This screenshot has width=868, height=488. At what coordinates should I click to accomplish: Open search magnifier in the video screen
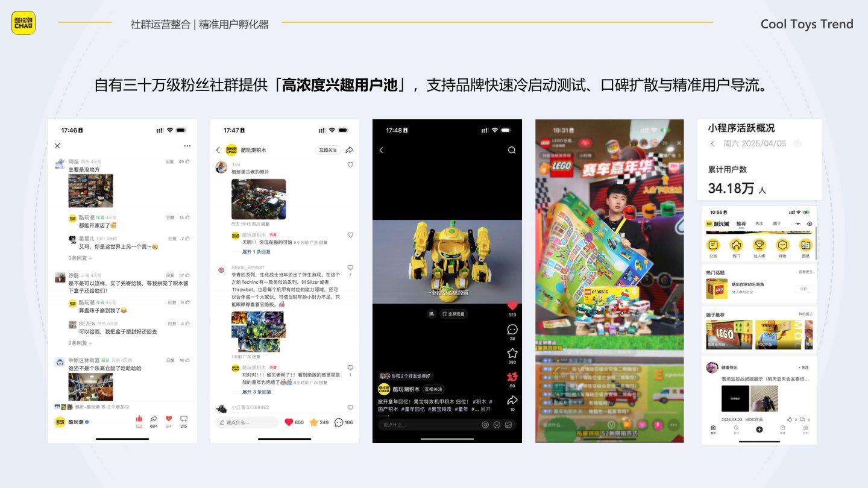click(x=512, y=150)
